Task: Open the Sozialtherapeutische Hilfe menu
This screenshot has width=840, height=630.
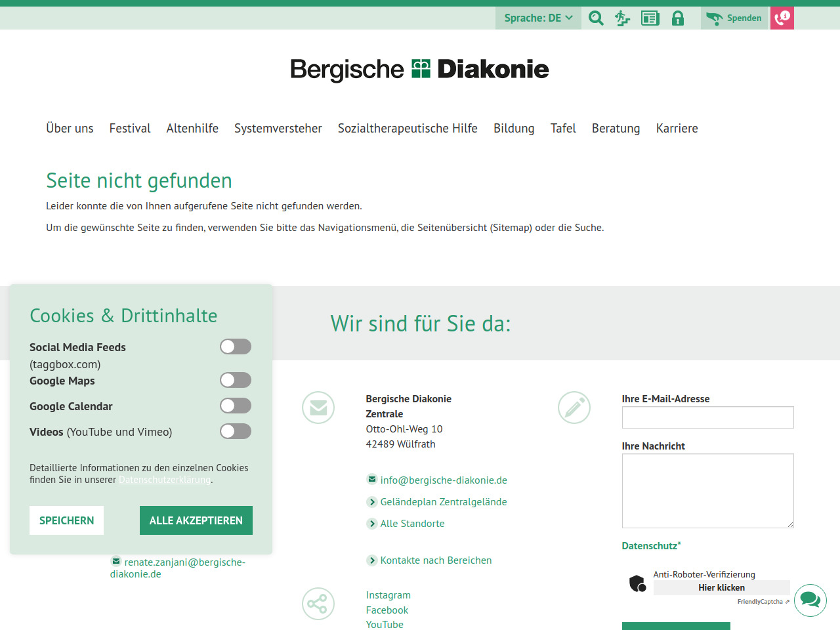Action: click(x=408, y=129)
